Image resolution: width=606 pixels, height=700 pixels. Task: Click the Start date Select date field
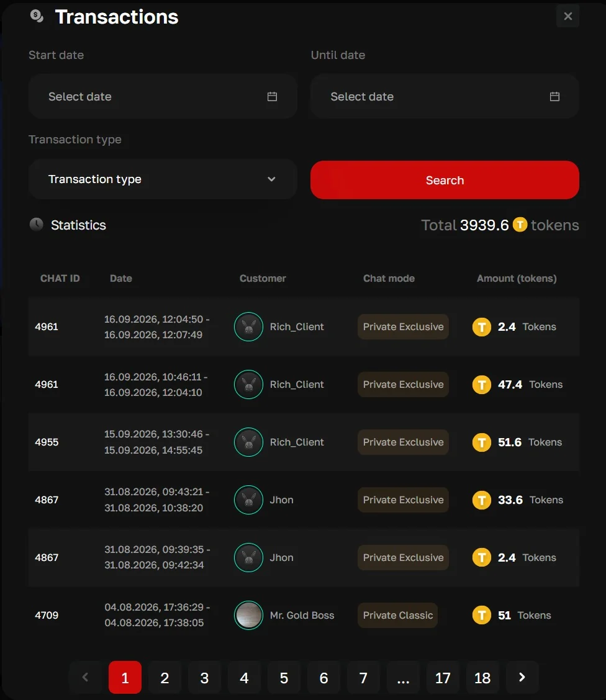coord(163,96)
